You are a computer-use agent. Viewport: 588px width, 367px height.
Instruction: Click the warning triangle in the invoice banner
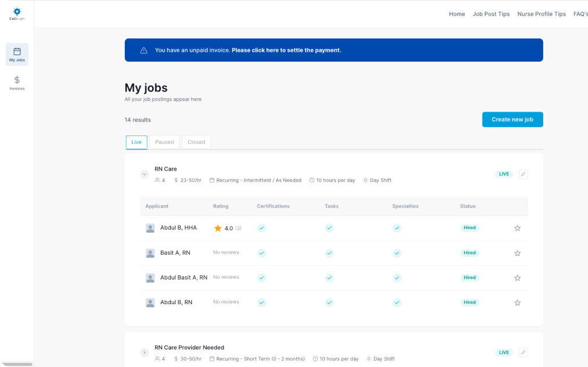click(x=144, y=50)
